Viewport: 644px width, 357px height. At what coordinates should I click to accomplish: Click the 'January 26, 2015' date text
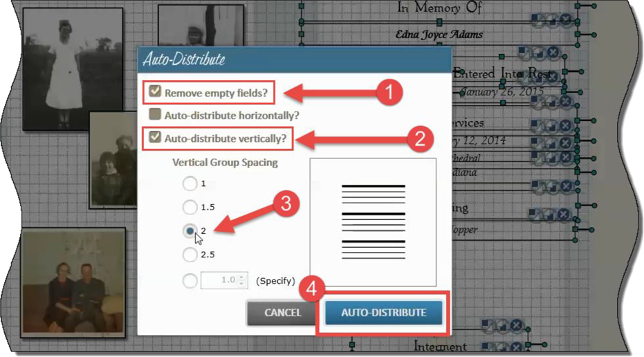point(503,91)
